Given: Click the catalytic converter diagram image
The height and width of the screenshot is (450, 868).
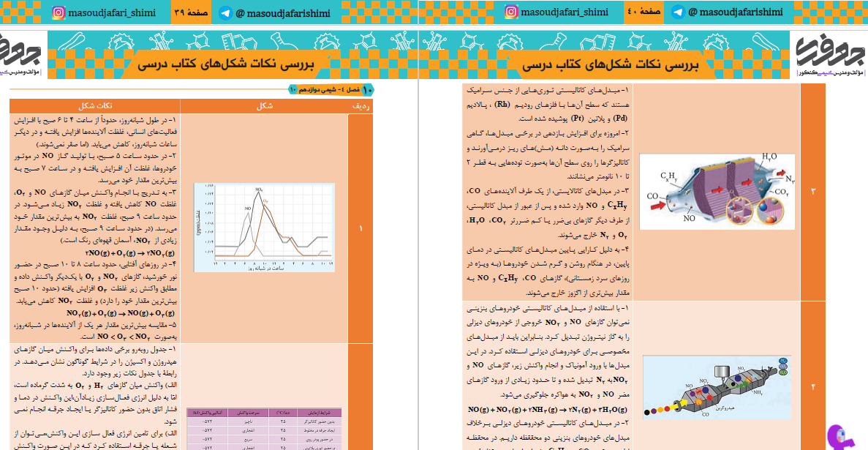Looking at the screenshot, I should (717, 191).
